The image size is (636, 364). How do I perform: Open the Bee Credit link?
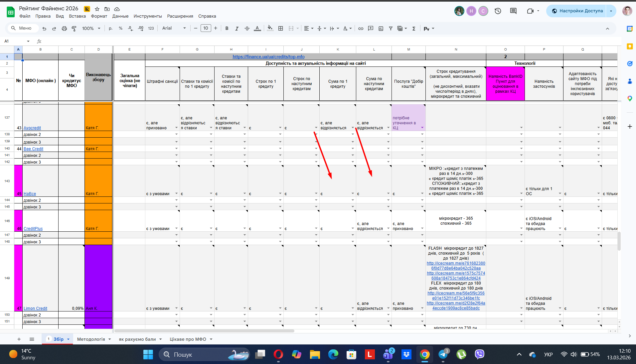pos(33,149)
